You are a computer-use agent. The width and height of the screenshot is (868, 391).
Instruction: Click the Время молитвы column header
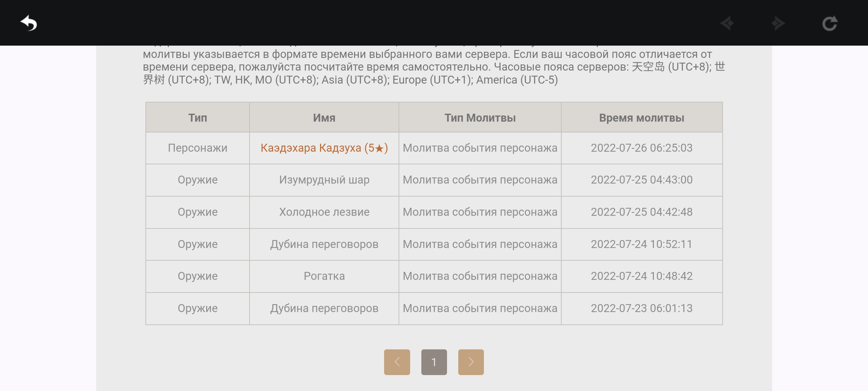click(641, 118)
